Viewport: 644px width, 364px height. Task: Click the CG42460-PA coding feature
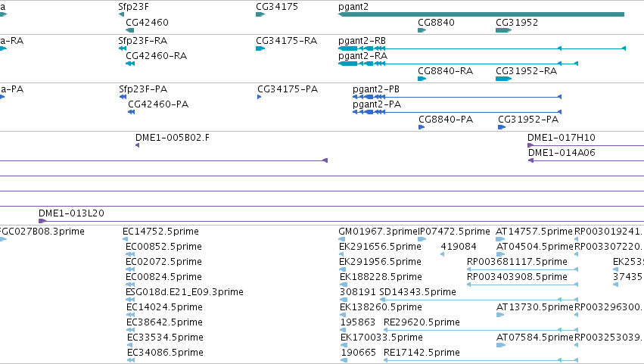pos(132,112)
